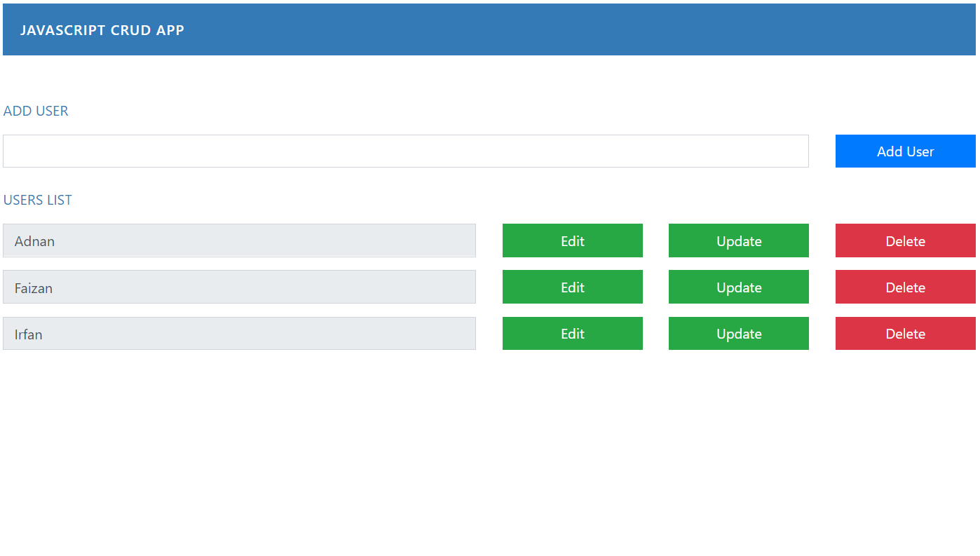Delete the Adnan user
This screenshot has width=980, height=556.
[905, 240]
